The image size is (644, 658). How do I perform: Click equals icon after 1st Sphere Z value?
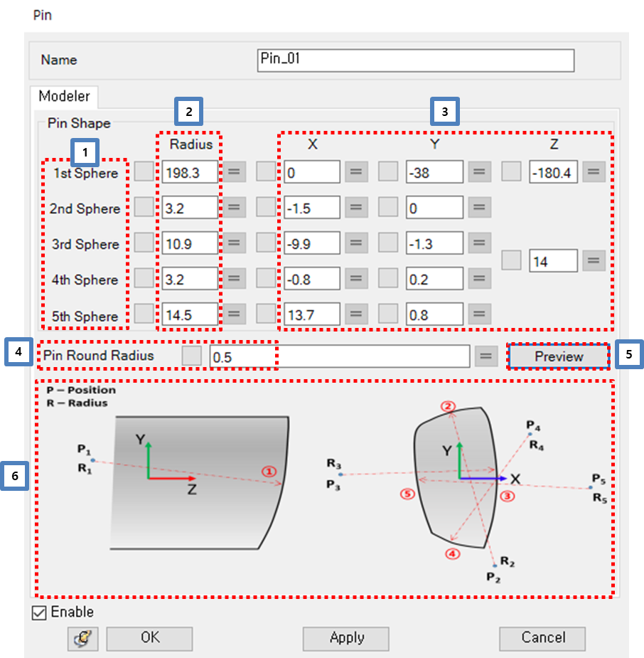click(594, 171)
